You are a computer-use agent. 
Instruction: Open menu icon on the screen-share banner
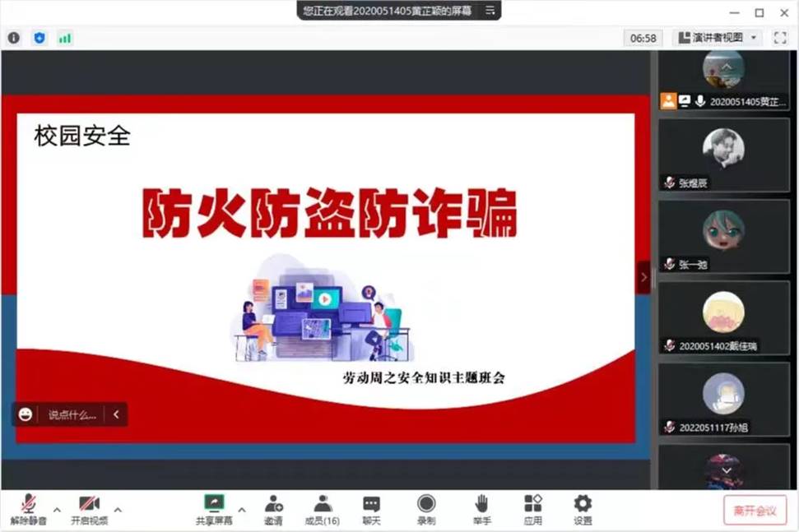[x=490, y=11]
